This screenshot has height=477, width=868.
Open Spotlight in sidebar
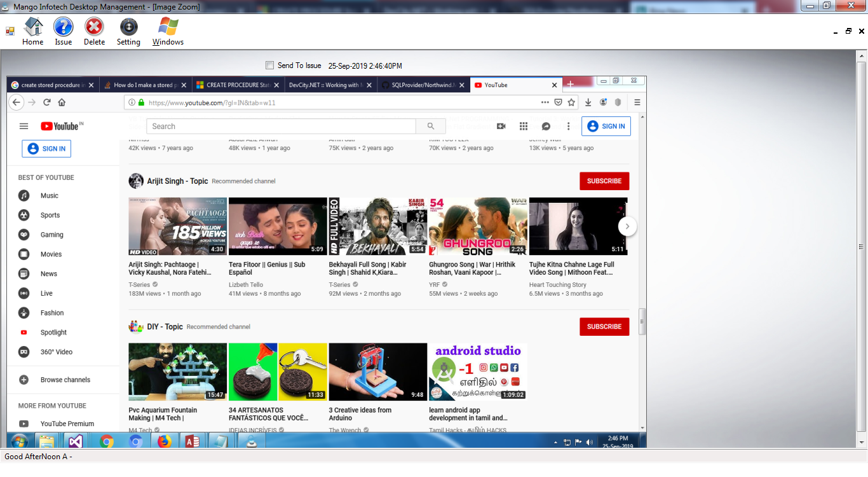[64, 332]
